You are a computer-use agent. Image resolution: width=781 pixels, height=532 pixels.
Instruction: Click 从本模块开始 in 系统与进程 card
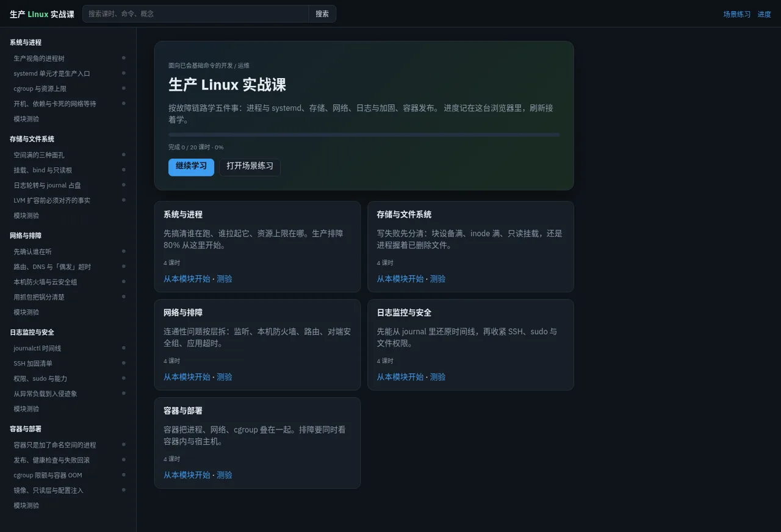pos(187,279)
